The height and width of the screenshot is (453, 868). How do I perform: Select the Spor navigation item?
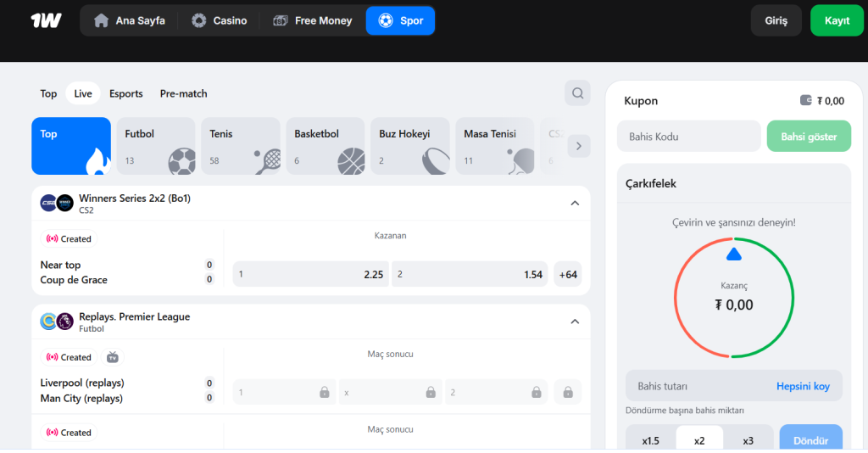400,20
